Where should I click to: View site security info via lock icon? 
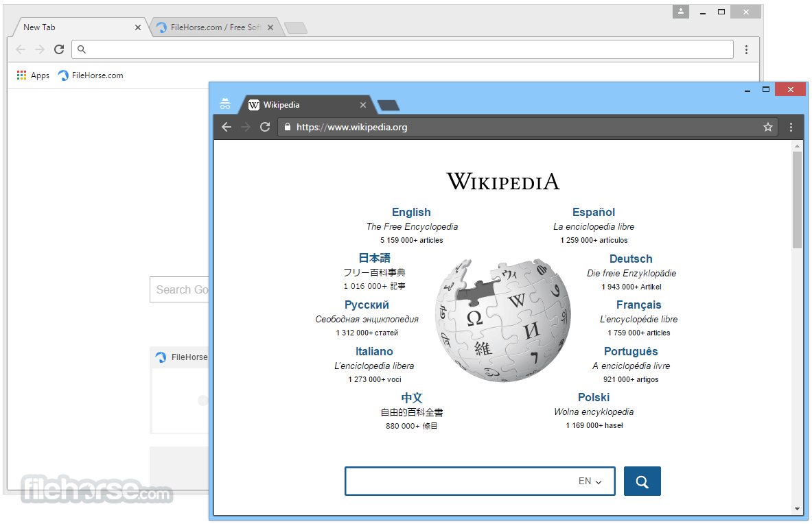click(x=288, y=127)
